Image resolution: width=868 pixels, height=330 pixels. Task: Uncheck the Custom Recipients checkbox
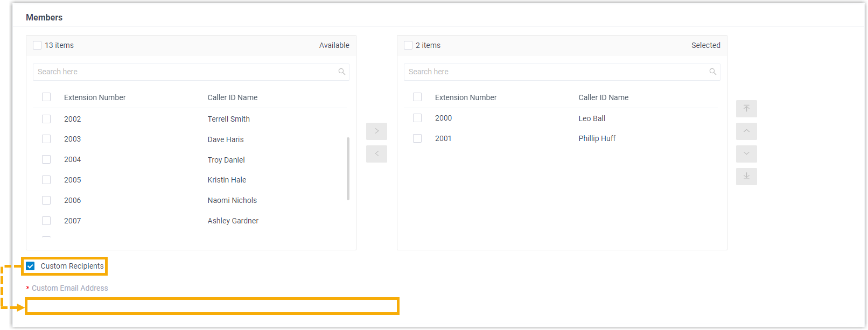tap(31, 266)
